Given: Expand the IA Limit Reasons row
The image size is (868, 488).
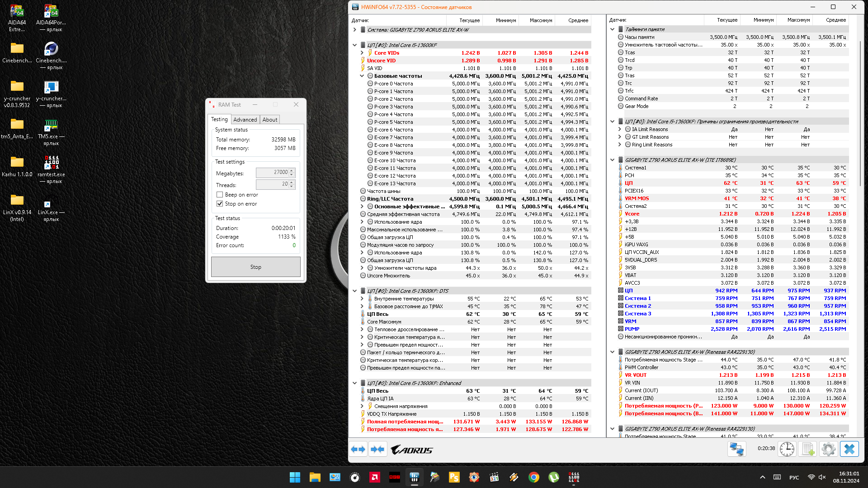Looking at the screenshot, I should pos(619,129).
